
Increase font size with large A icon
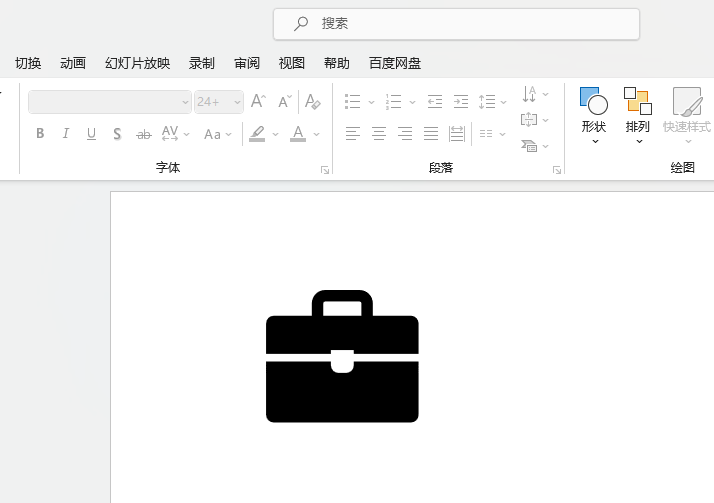click(x=259, y=101)
